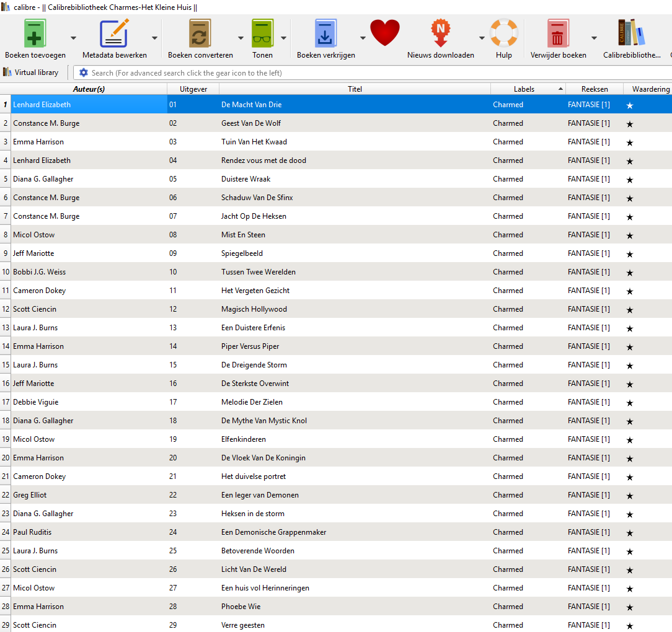Select the title 'Een huis vol Herinneringen'
This screenshot has height=632, width=672.
coord(265,588)
